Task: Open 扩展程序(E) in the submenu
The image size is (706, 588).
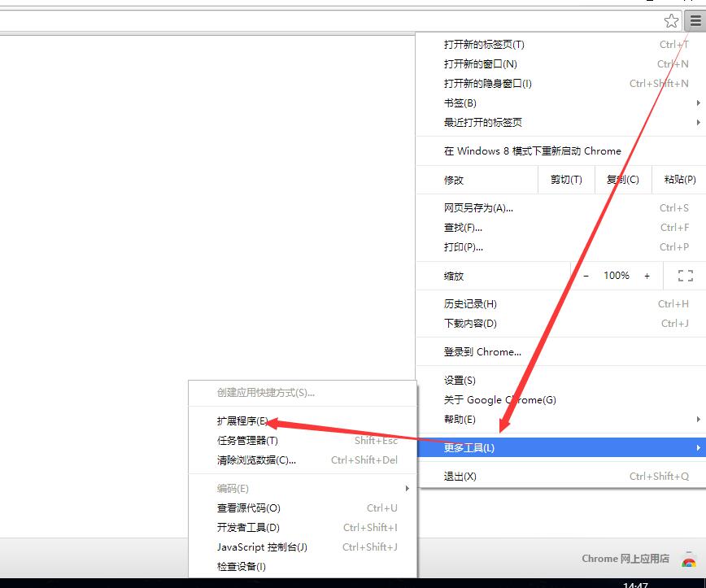Action: tap(303, 421)
